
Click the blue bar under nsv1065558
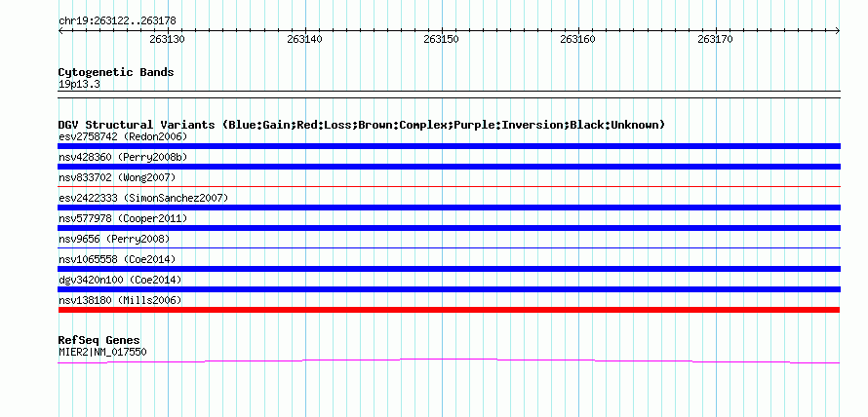coord(449,269)
